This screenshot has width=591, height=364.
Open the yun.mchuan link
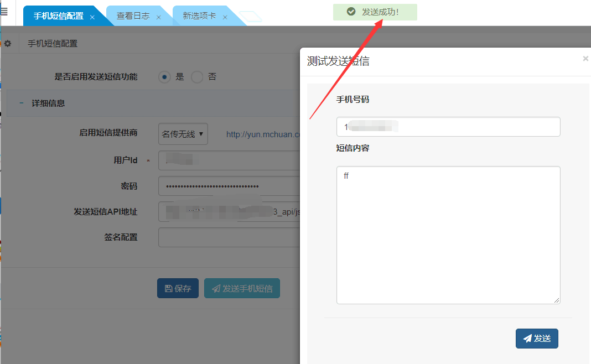[263, 134]
